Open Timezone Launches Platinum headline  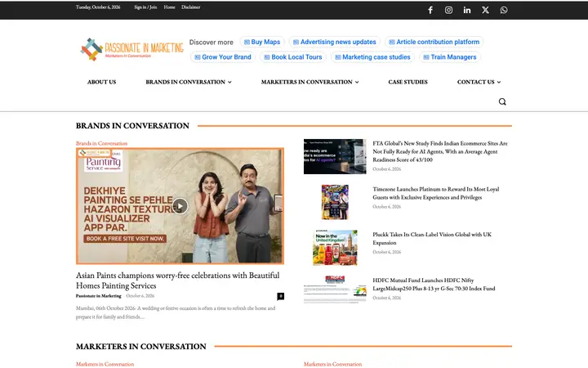pos(436,193)
